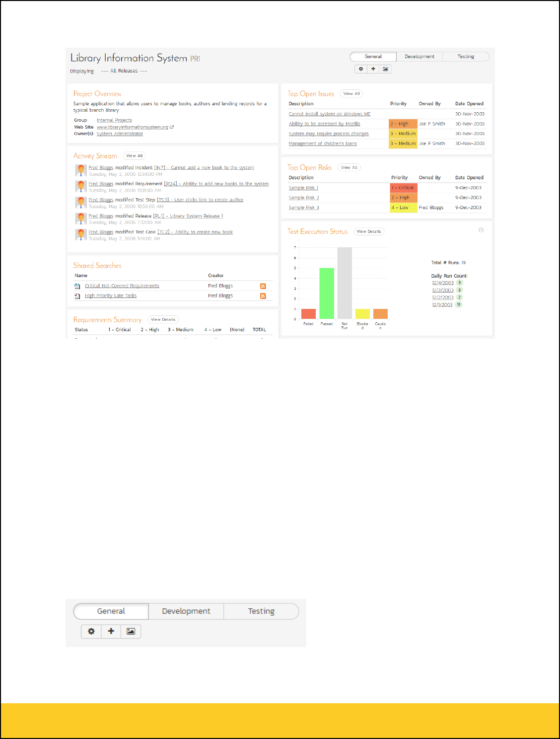Image resolution: width=560 pixels, height=739 pixels.
Task: Click View All in Top Open Risks
Action: coord(349,167)
